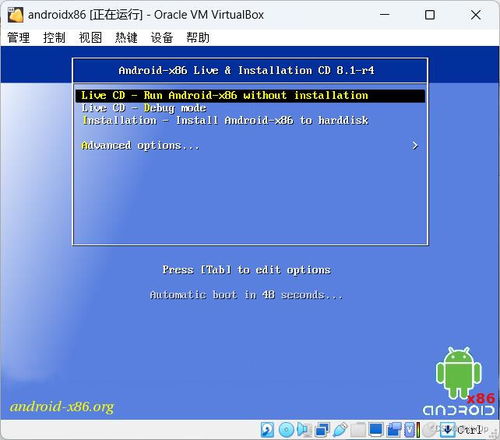500x440 pixels.
Task: Select Installation to harddisk entry
Action: 225,120
